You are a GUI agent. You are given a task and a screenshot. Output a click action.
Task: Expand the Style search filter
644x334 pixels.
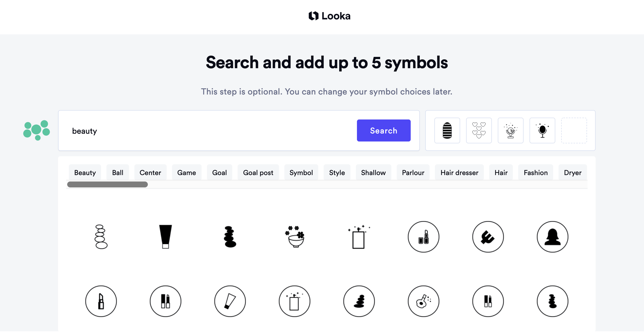click(x=337, y=172)
